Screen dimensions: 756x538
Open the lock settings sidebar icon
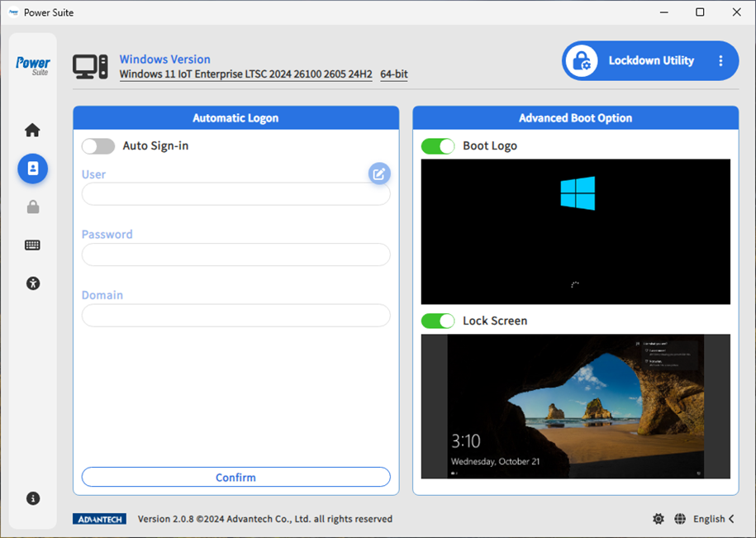[x=32, y=206]
